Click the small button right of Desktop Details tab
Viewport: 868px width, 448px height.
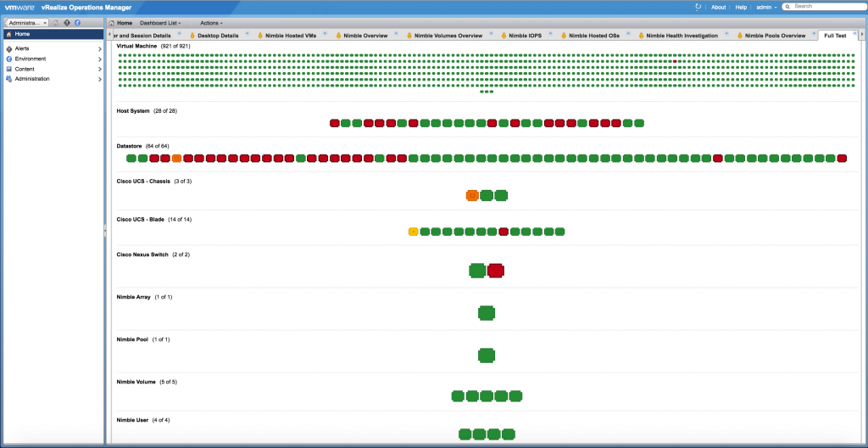(247, 34)
